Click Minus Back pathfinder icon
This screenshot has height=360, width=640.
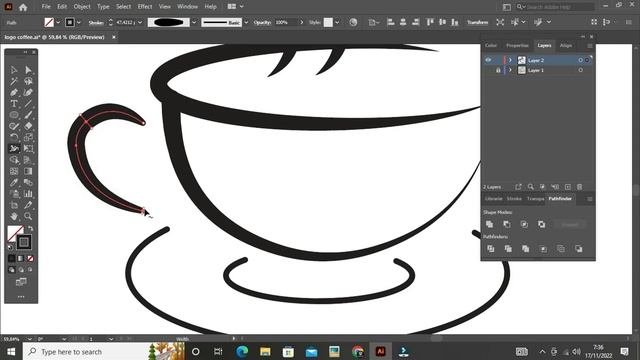578,249
